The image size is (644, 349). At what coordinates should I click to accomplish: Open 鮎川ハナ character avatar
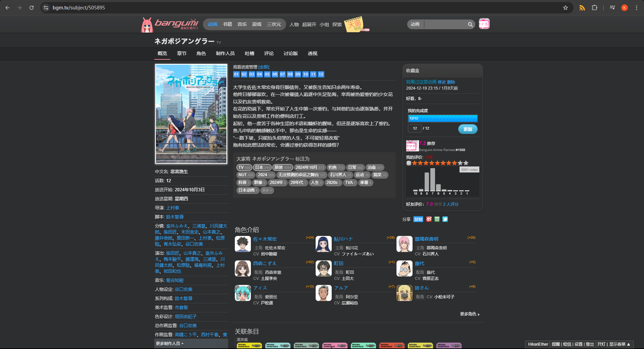324,244
